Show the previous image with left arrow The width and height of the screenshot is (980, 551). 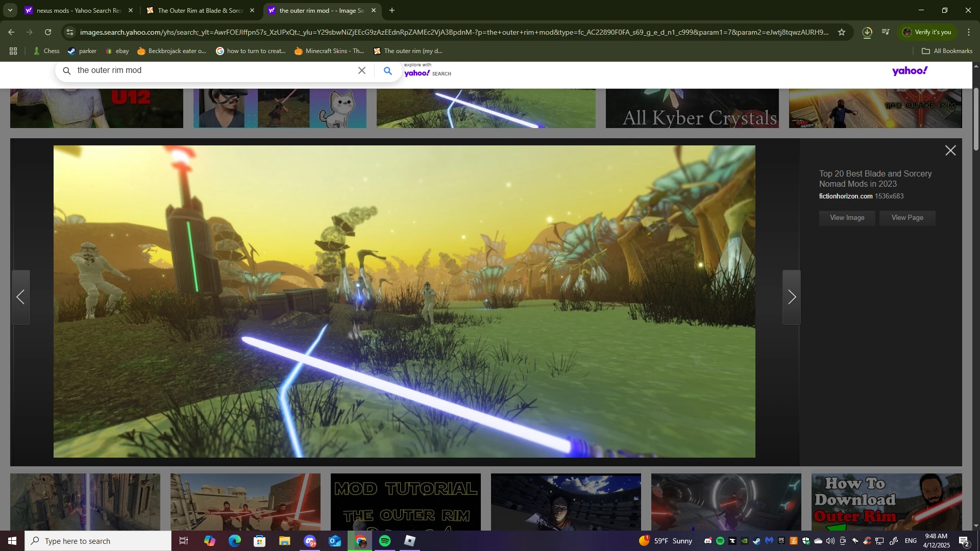[x=21, y=297]
